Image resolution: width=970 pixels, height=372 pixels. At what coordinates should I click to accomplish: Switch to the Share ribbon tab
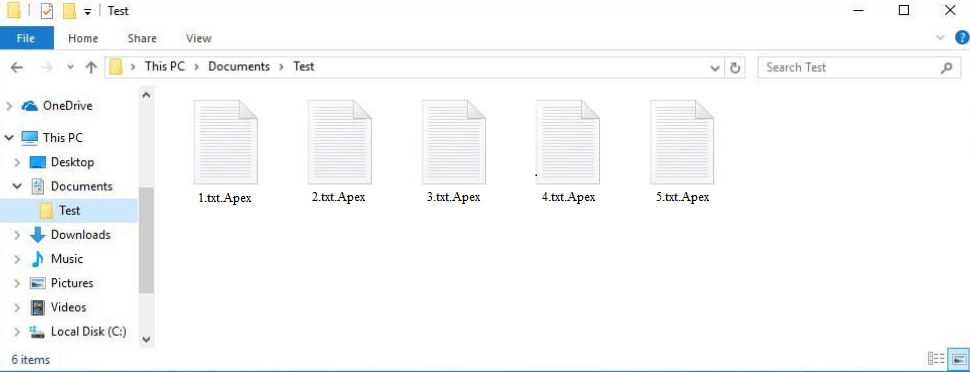click(x=142, y=38)
